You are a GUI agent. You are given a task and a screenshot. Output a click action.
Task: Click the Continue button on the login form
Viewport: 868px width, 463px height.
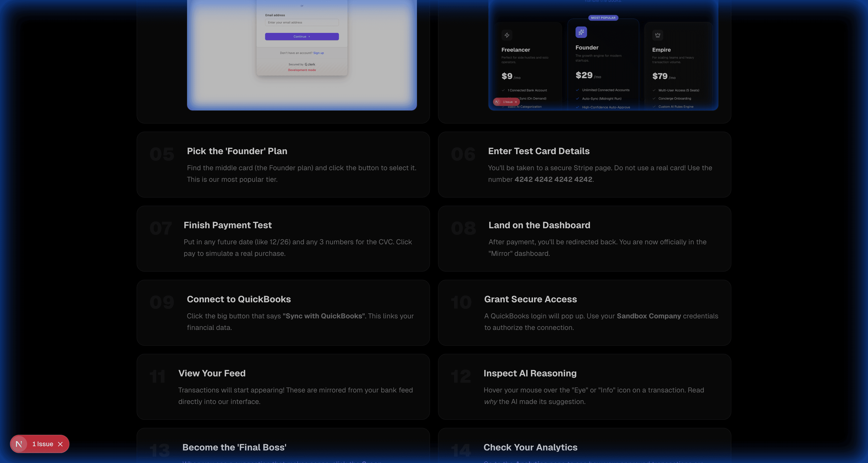pyautogui.click(x=302, y=36)
